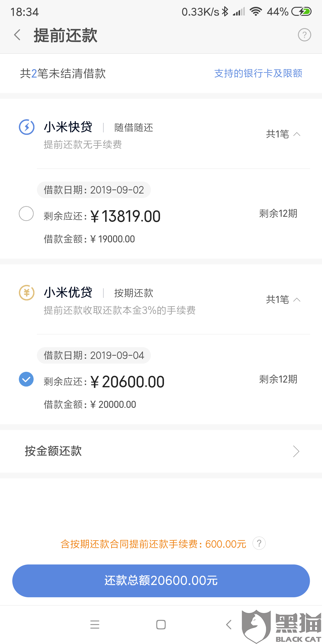Tap the 借款日期 2019-09-02 label
The width and height of the screenshot is (322, 644).
click(94, 190)
